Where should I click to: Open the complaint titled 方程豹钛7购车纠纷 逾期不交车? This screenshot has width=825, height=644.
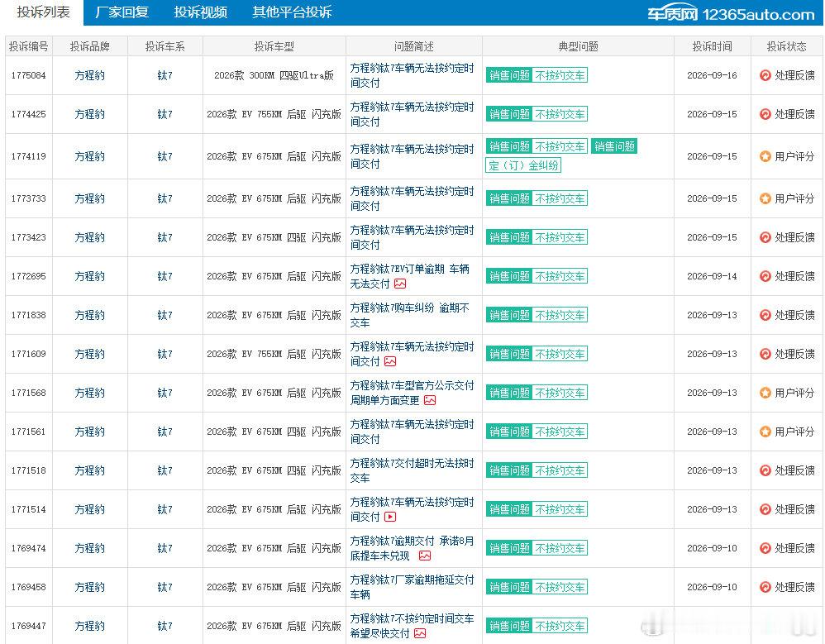[x=409, y=315]
